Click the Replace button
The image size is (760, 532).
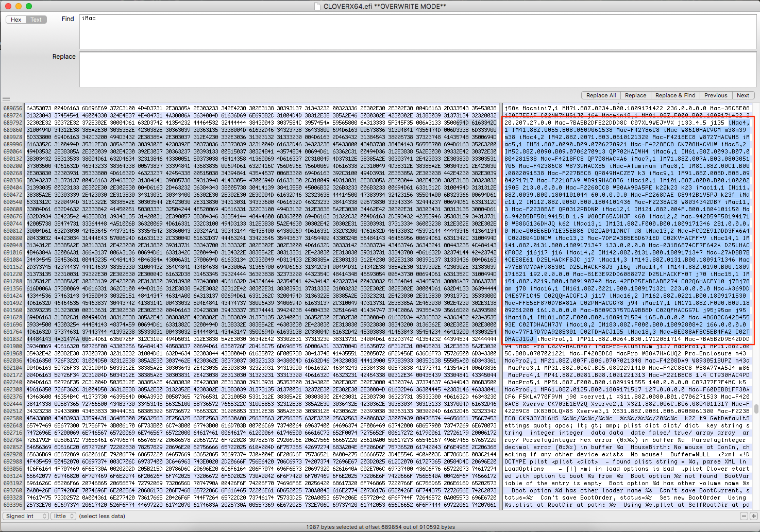tap(635, 95)
